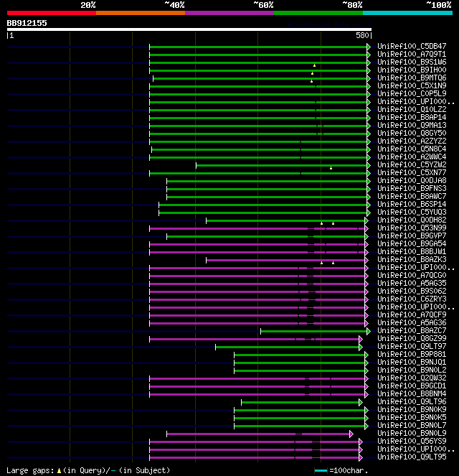Select the UniRef100_B8AP14 label
459x476 pixels.
tap(412, 117)
